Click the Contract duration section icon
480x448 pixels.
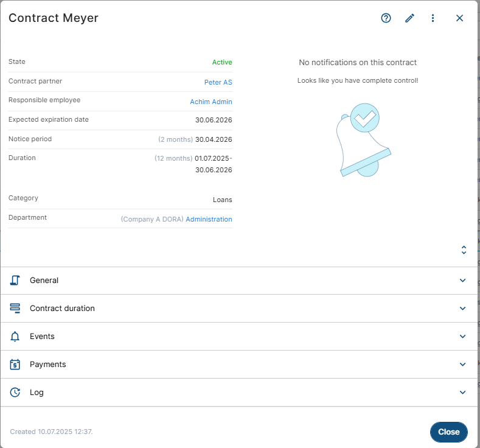point(15,308)
